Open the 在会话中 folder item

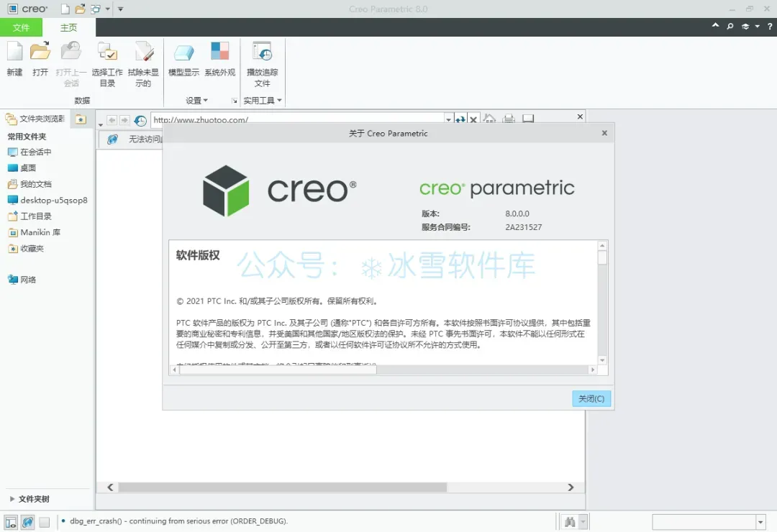pyautogui.click(x=29, y=152)
